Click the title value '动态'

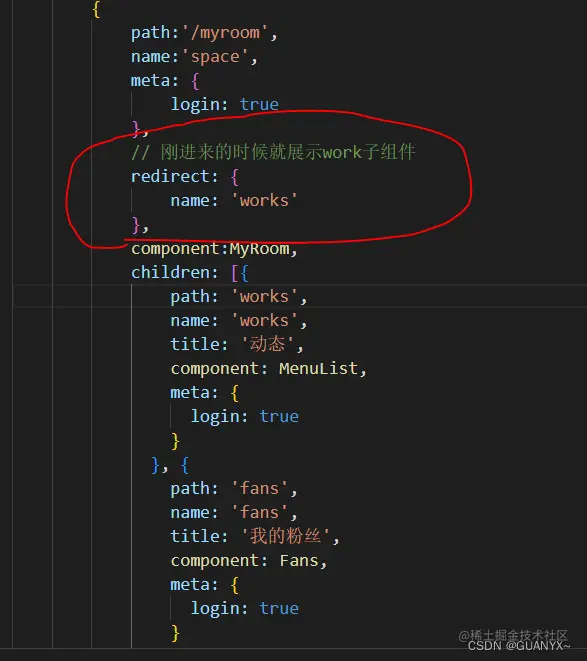pyautogui.click(x=267, y=344)
